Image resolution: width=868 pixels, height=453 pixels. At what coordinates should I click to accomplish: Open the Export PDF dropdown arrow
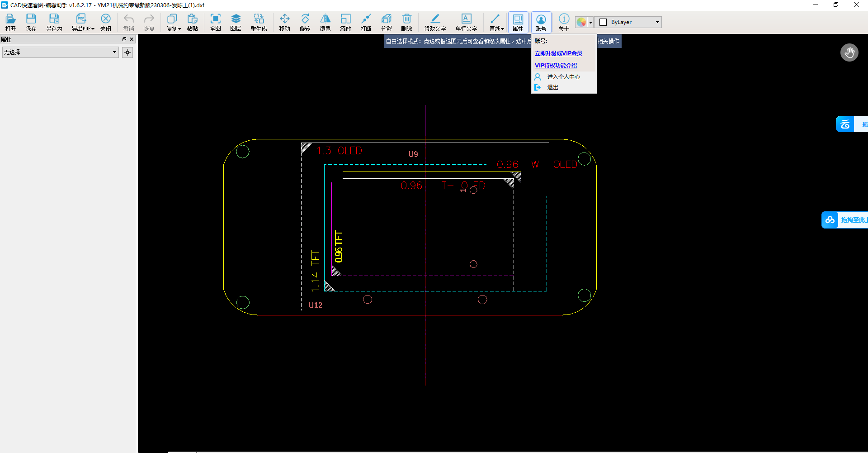pyautogui.click(x=93, y=29)
